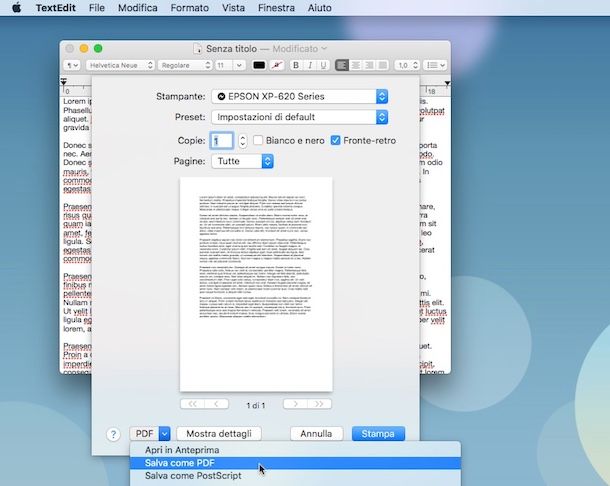
Task: Click the right margin marker on ruler
Action: point(447,83)
